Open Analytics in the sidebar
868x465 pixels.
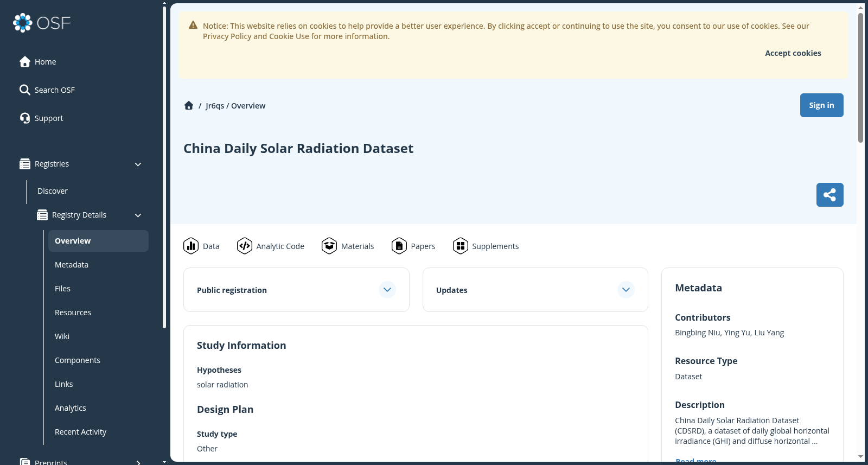click(98, 408)
